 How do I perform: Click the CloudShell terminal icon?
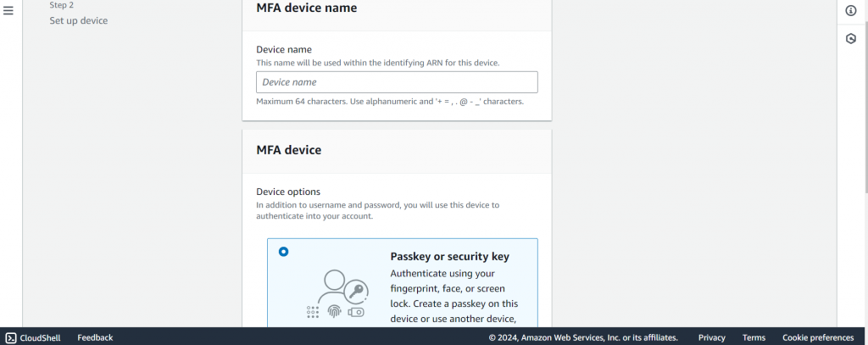11,337
